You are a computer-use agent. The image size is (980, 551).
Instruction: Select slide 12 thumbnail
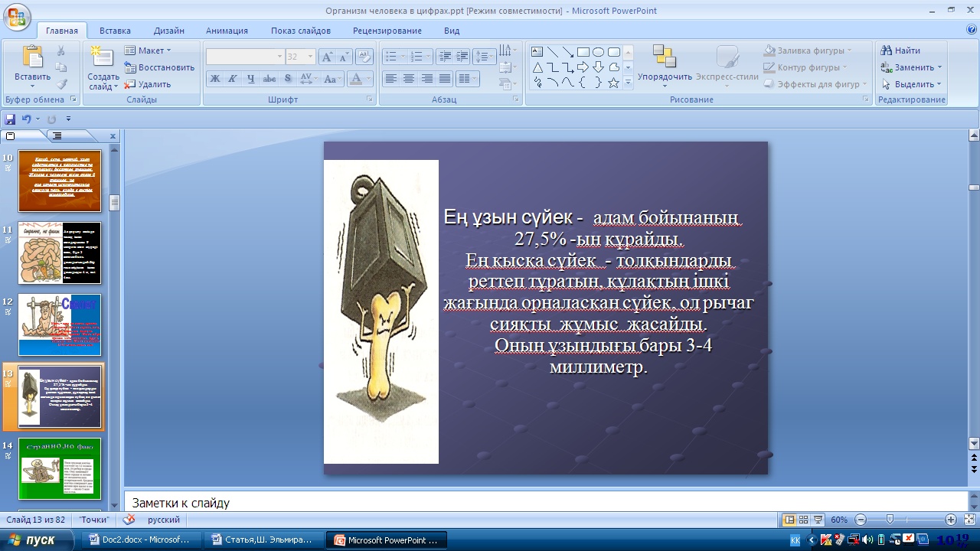click(60, 325)
